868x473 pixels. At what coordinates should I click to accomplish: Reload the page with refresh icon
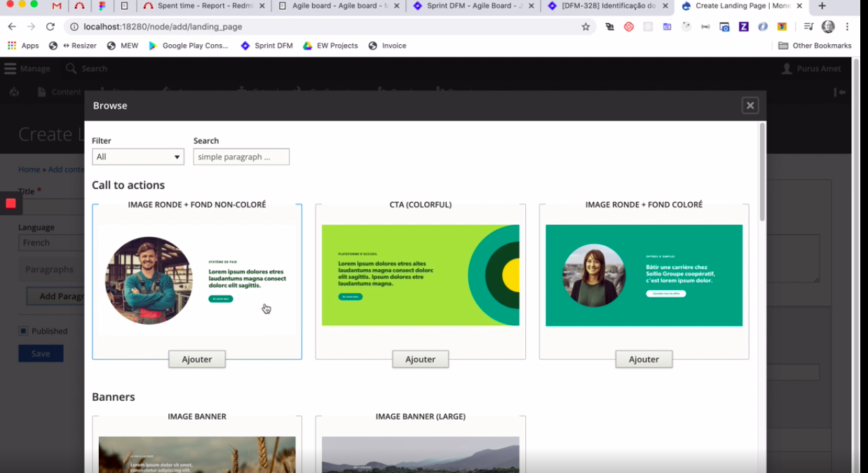50,27
